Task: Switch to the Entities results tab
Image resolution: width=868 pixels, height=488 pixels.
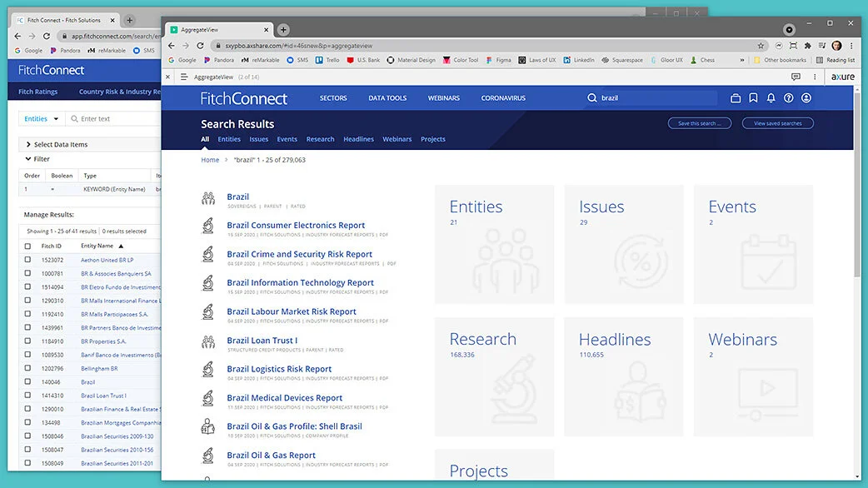Action: point(229,139)
